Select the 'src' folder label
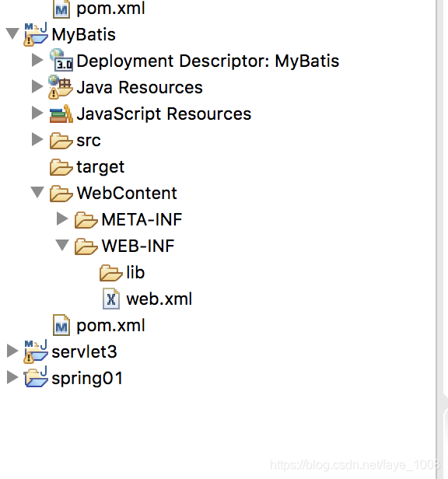448x479 pixels. click(x=89, y=141)
